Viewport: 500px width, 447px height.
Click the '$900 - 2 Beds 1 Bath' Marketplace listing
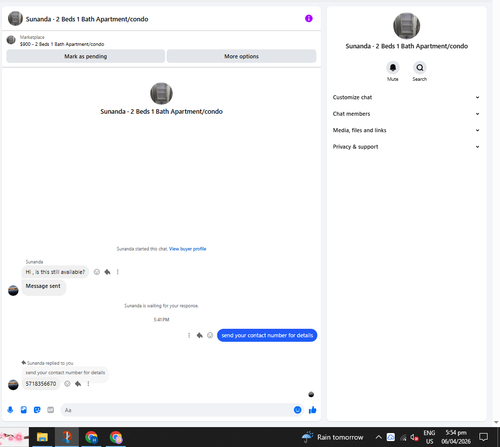62,44
